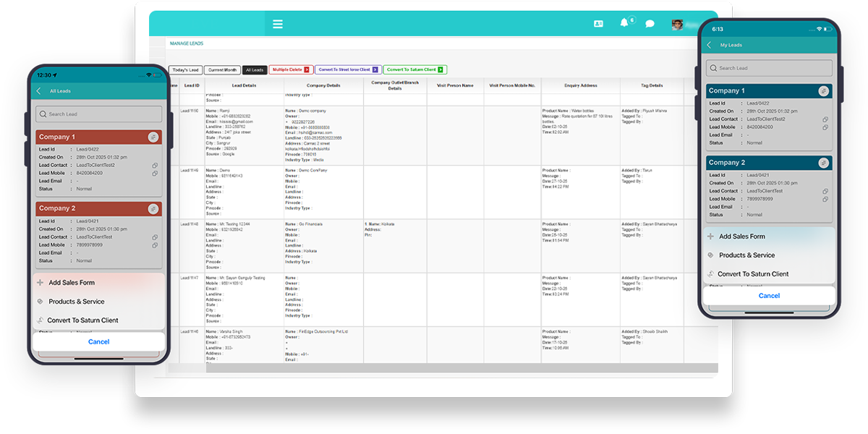Click the Multiple Delete button
The width and height of the screenshot is (868, 434).
pos(289,69)
